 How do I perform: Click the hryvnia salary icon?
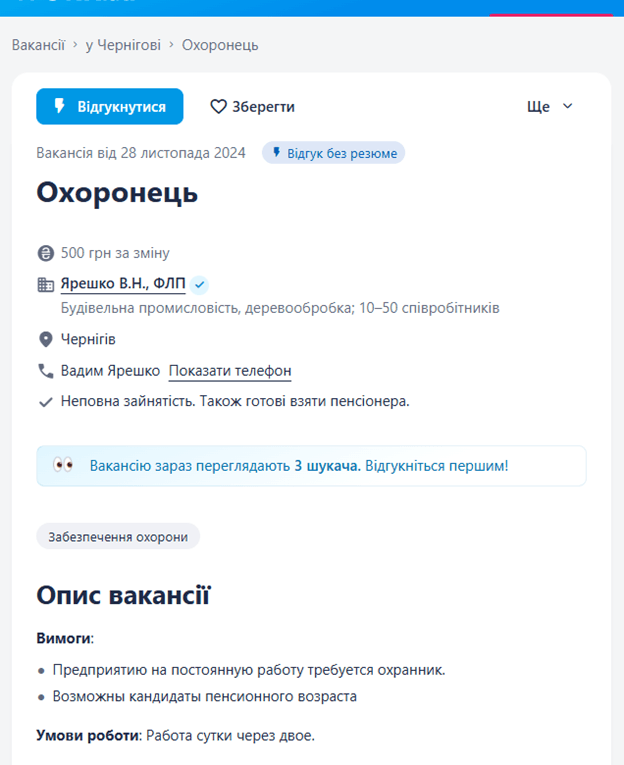[45, 253]
